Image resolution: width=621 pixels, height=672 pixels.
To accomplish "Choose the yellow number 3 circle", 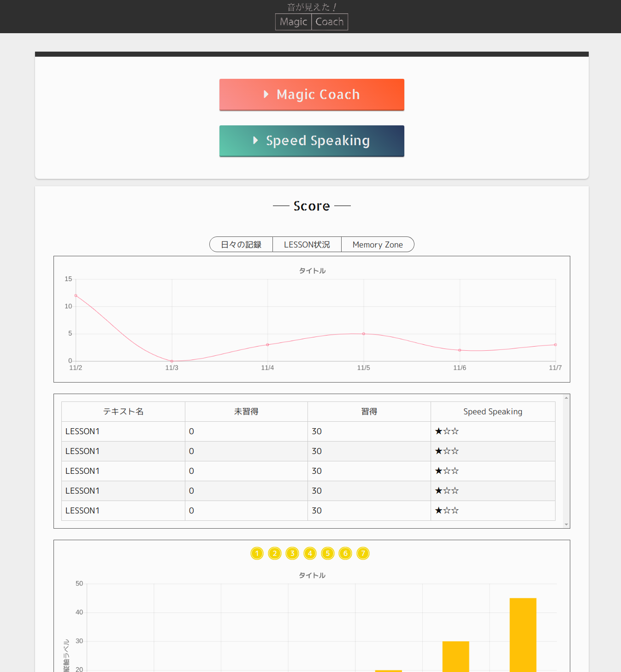I will [x=292, y=553].
